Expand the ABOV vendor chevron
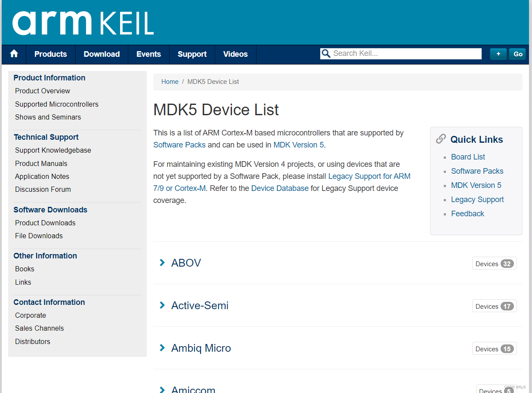The height and width of the screenshot is (393, 532). click(x=162, y=263)
